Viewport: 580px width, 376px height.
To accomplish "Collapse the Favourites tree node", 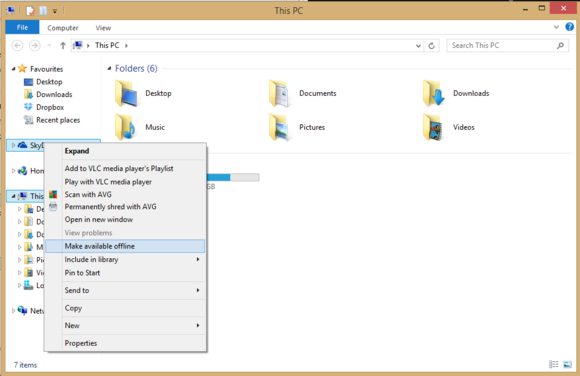I will tap(13, 69).
